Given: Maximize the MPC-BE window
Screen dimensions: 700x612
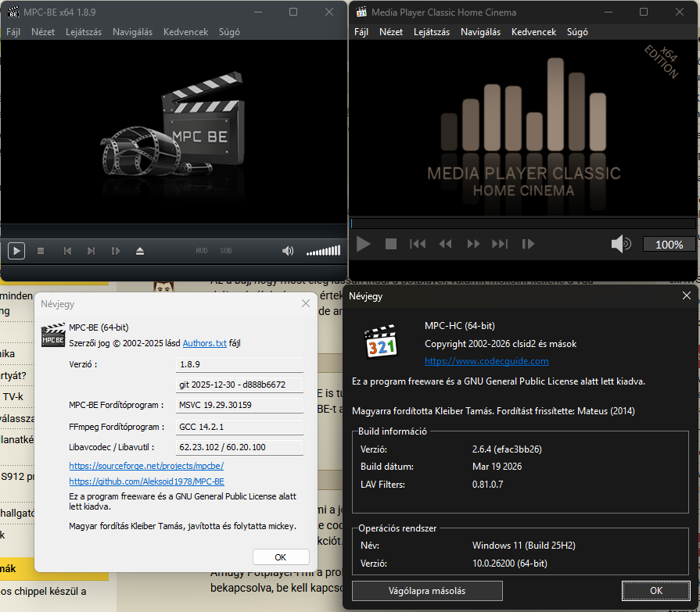Looking at the screenshot, I should [293, 12].
